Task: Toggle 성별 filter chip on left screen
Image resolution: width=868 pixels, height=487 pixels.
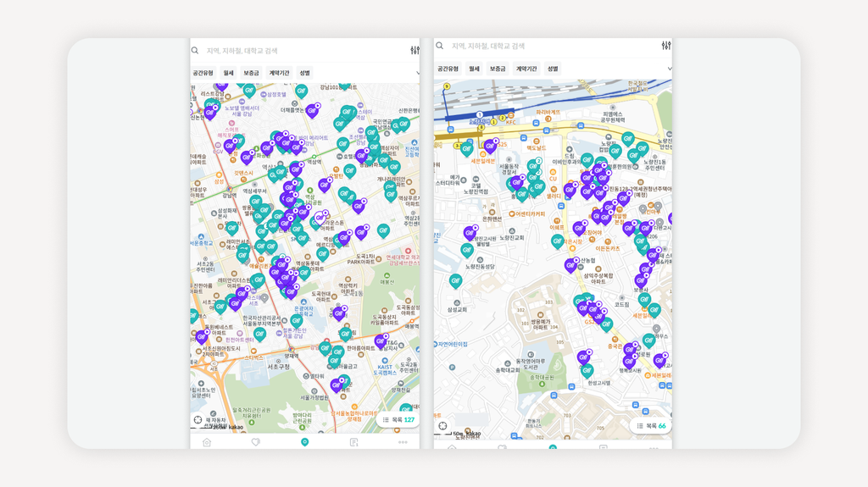Action: click(304, 74)
